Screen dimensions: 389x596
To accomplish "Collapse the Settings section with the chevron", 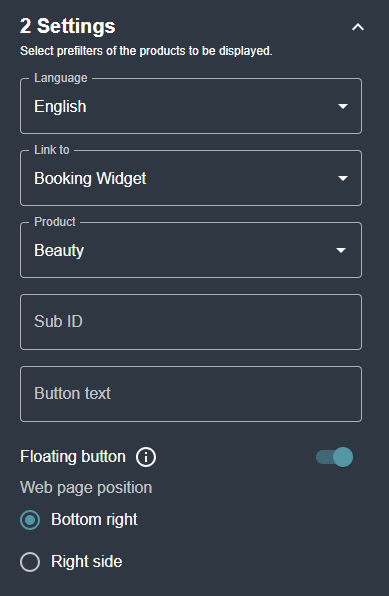I will [x=358, y=27].
